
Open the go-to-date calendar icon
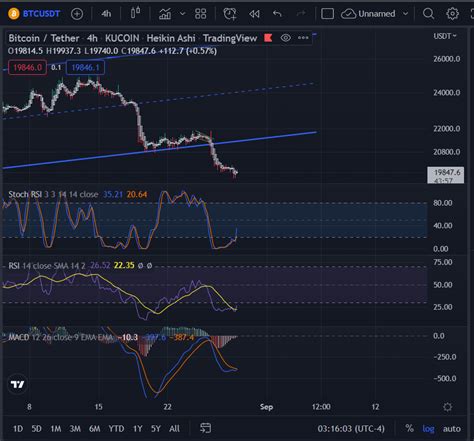205,428
